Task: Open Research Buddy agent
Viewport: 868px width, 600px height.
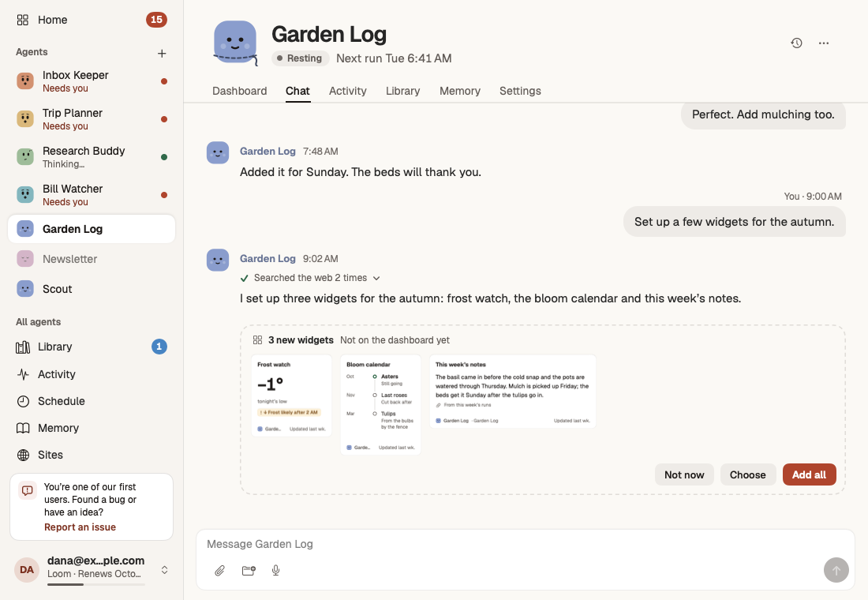Action: (x=92, y=157)
